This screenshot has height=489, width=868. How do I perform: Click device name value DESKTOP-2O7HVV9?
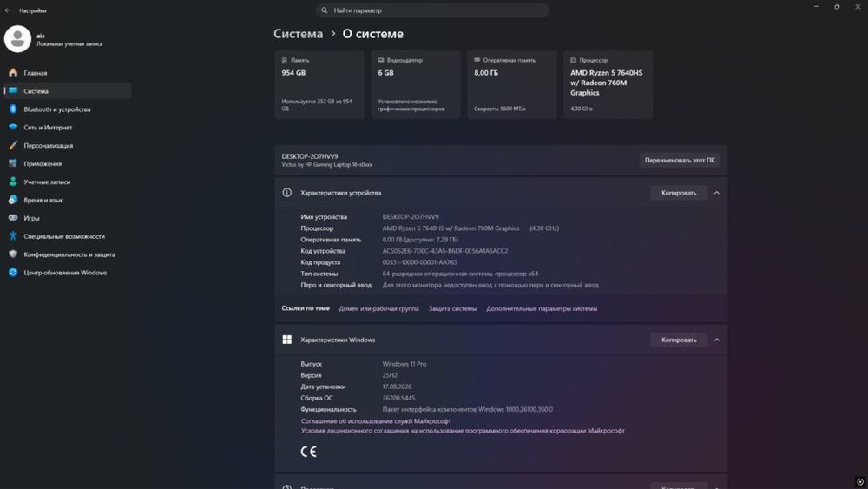(x=411, y=216)
